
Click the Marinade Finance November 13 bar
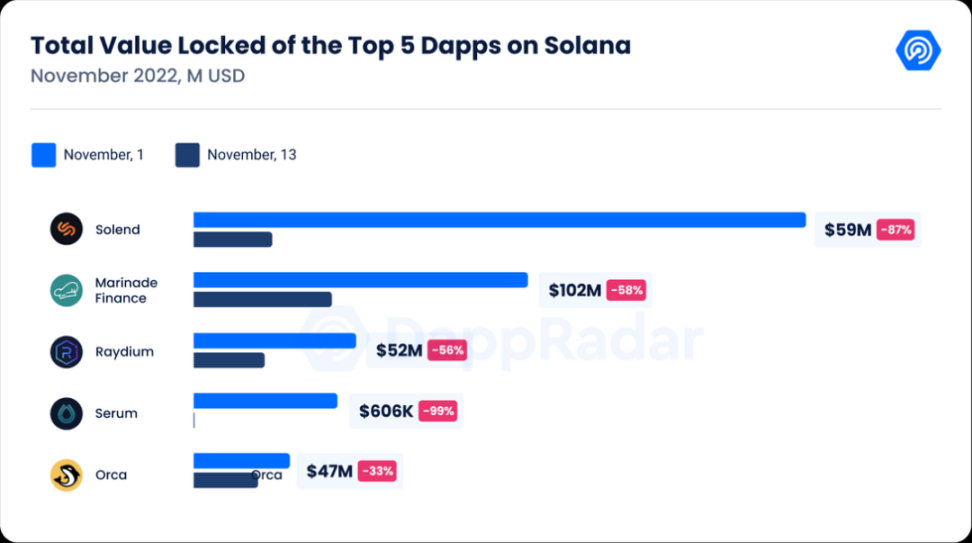262,299
